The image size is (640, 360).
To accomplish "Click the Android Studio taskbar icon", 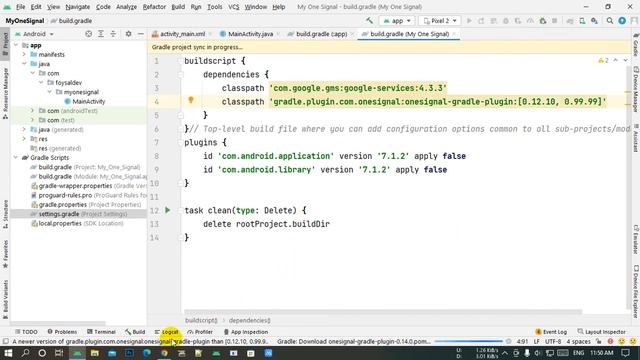I will coord(77,353).
